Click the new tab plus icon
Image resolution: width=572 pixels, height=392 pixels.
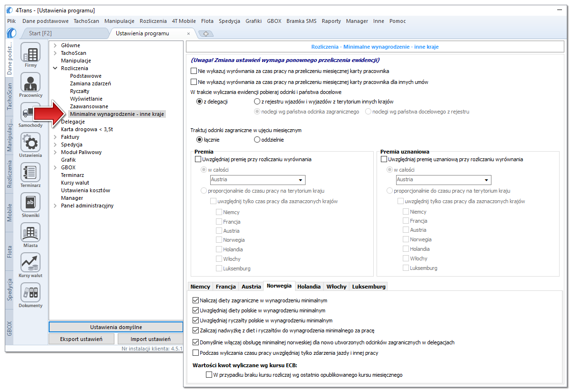point(206,34)
